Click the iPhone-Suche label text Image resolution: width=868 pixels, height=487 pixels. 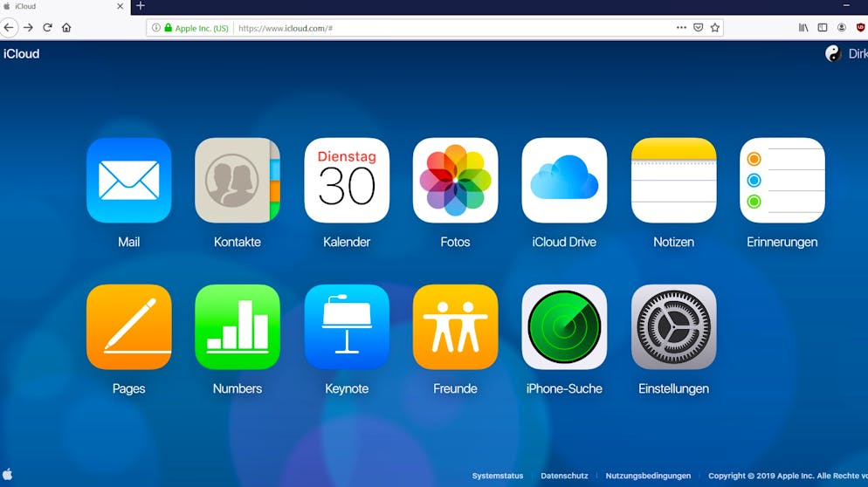click(564, 388)
